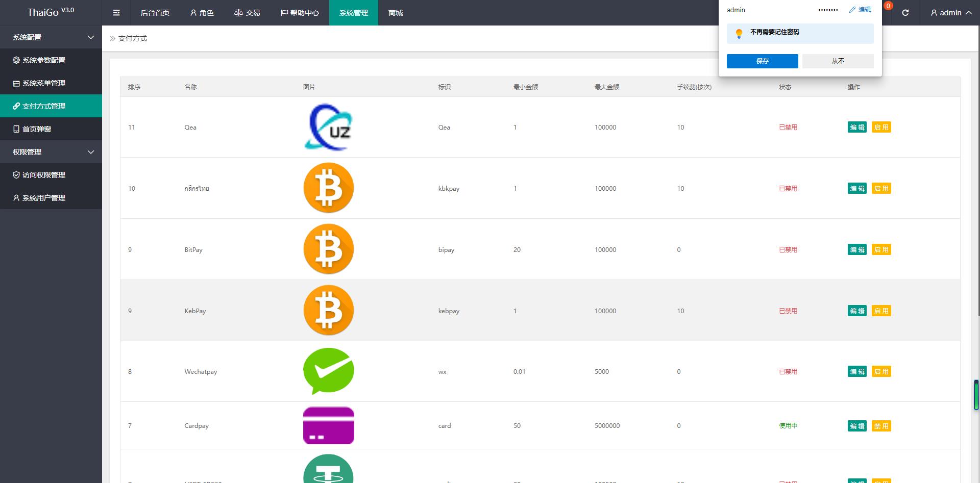Click the BitPay Bitcoin logo image
Viewport: 980px width, 483px height.
(x=329, y=249)
